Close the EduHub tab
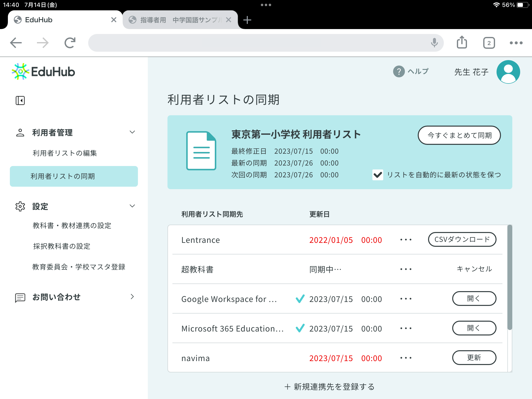 pos(114,20)
